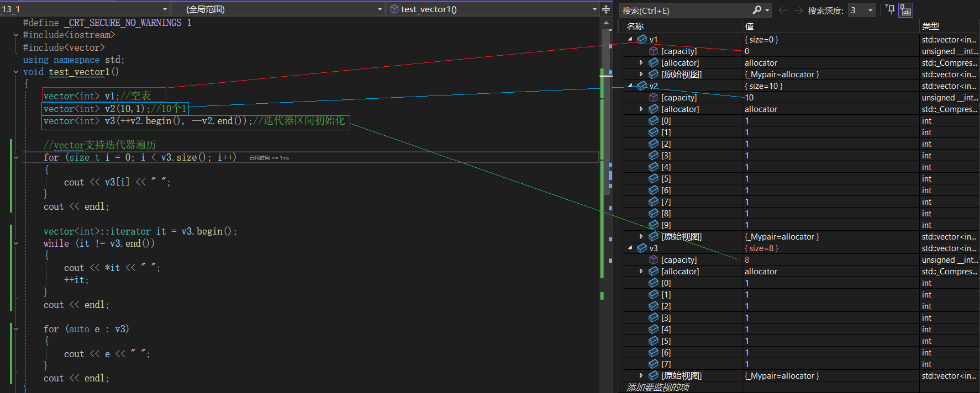Open the test_vector1() member dropdown
The width and height of the screenshot is (980, 393).
click(493, 9)
